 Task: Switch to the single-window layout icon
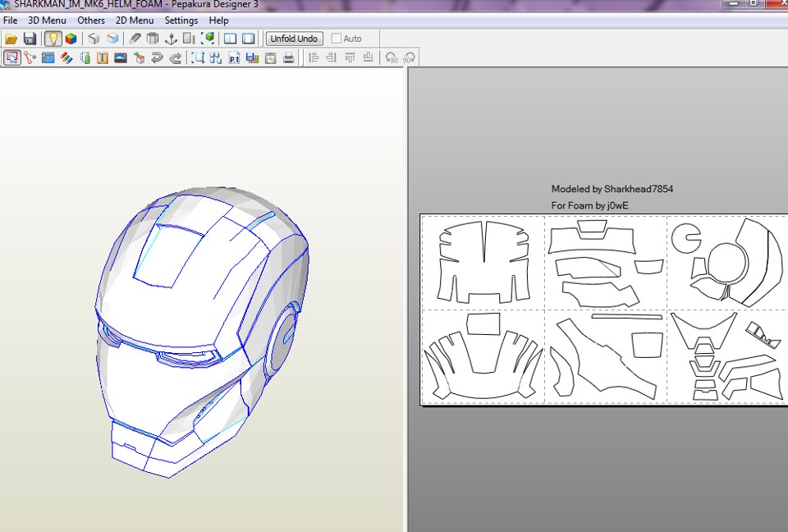[x=248, y=39]
